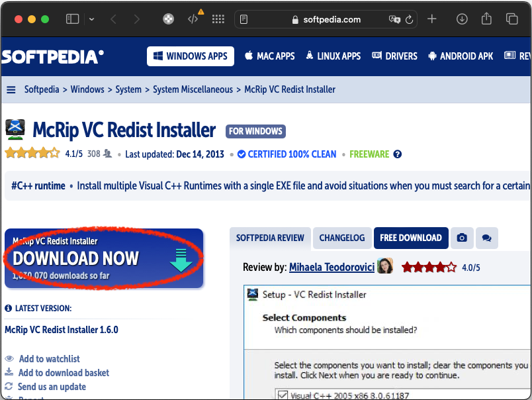Click the McRip VC Redist Installer app icon
532x400 pixels.
point(15,130)
